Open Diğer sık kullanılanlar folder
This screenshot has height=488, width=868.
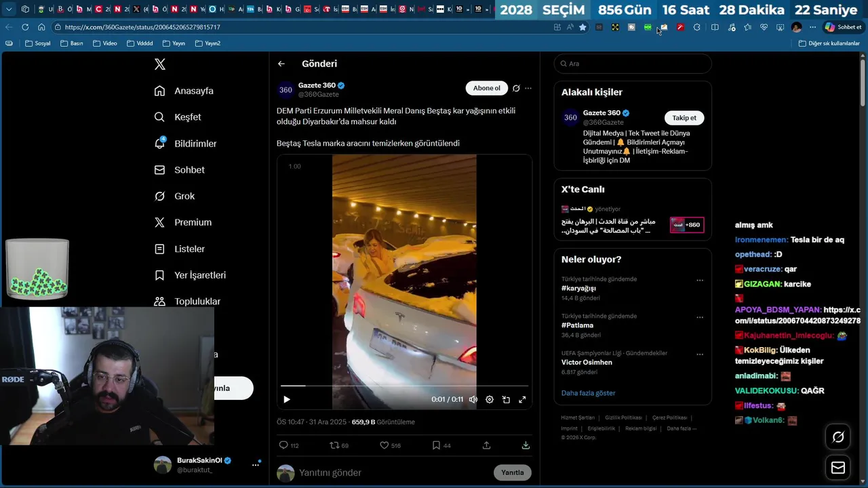click(x=829, y=43)
